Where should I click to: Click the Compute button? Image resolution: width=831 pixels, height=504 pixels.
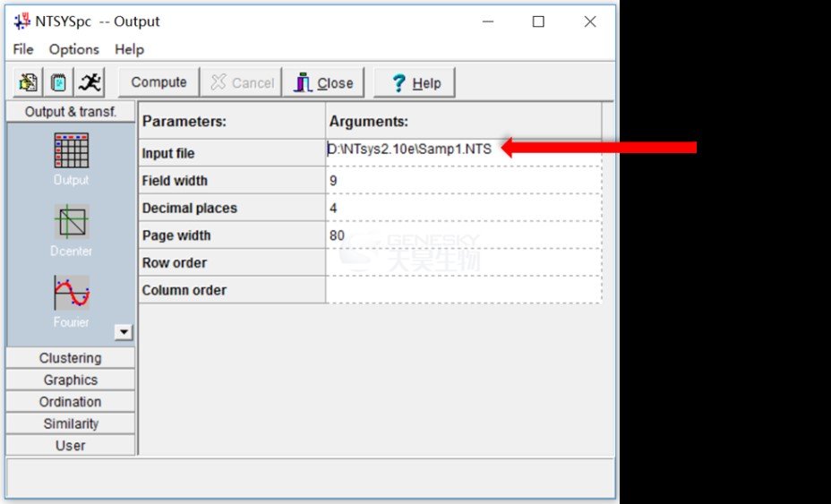pos(159,82)
